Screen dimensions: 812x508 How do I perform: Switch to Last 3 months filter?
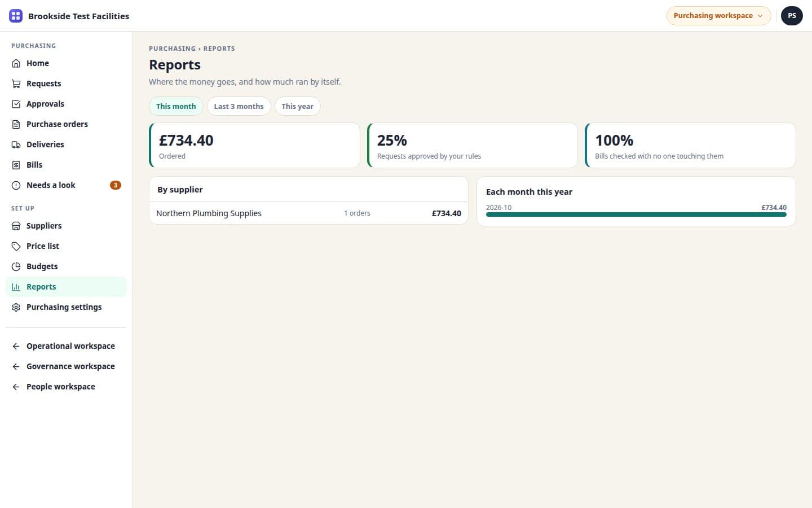(x=239, y=106)
